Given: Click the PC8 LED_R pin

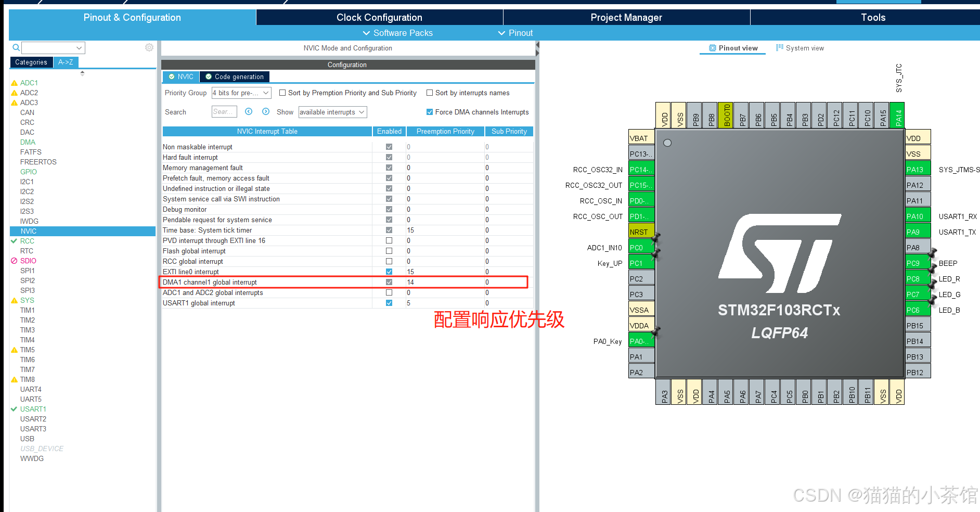Looking at the screenshot, I should pos(918,278).
